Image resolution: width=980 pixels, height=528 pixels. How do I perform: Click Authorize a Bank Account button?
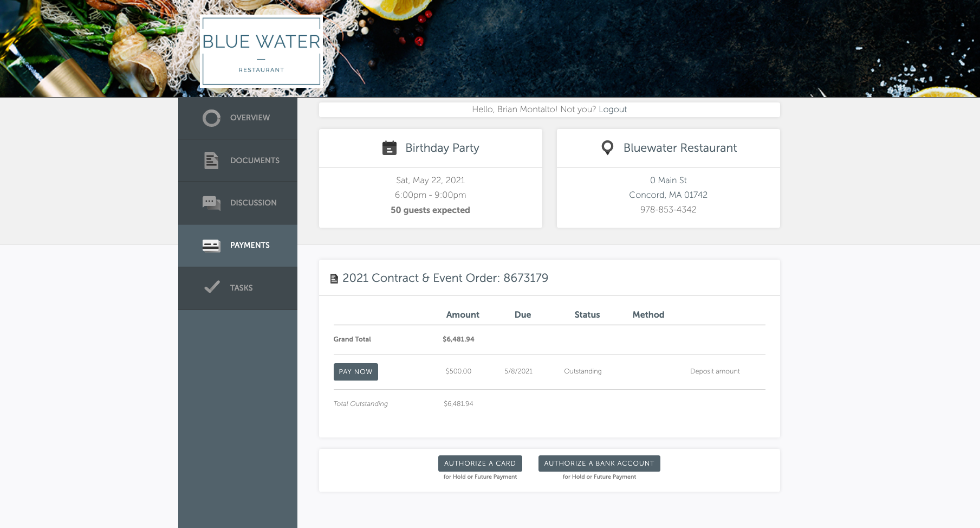tap(599, 463)
